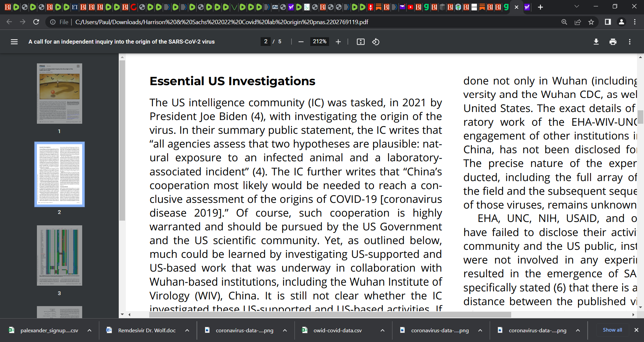Click the 212% zoom level field
The image size is (644, 342).
[320, 42]
